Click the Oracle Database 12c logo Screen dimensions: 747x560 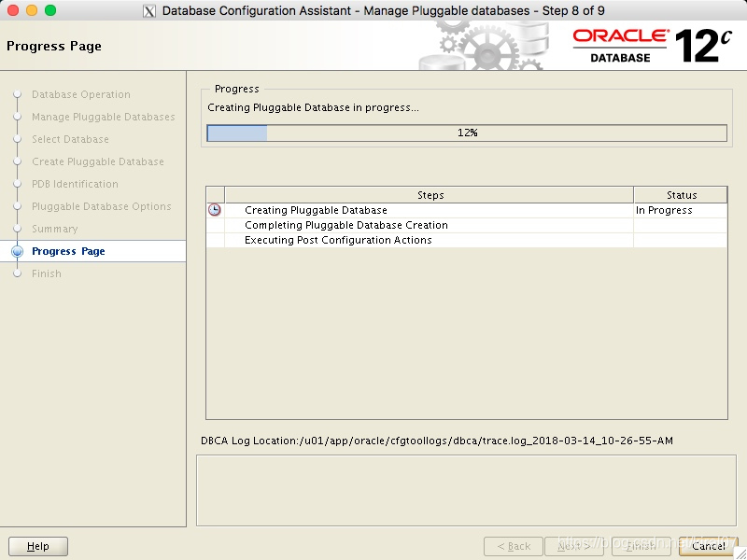pos(651,46)
